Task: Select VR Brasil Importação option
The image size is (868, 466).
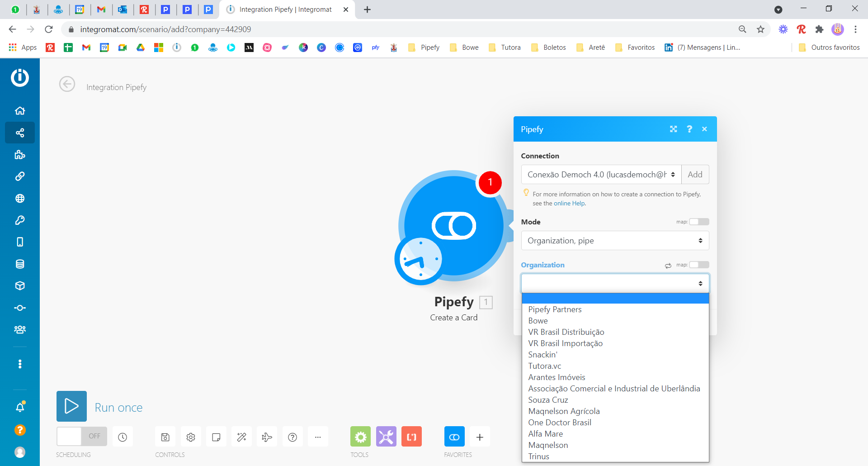Action: [x=615, y=343]
